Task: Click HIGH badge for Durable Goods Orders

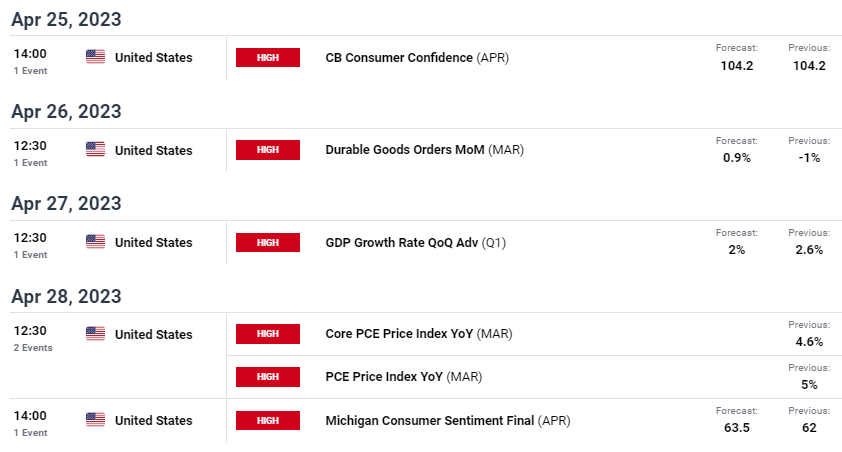Action: point(268,150)
